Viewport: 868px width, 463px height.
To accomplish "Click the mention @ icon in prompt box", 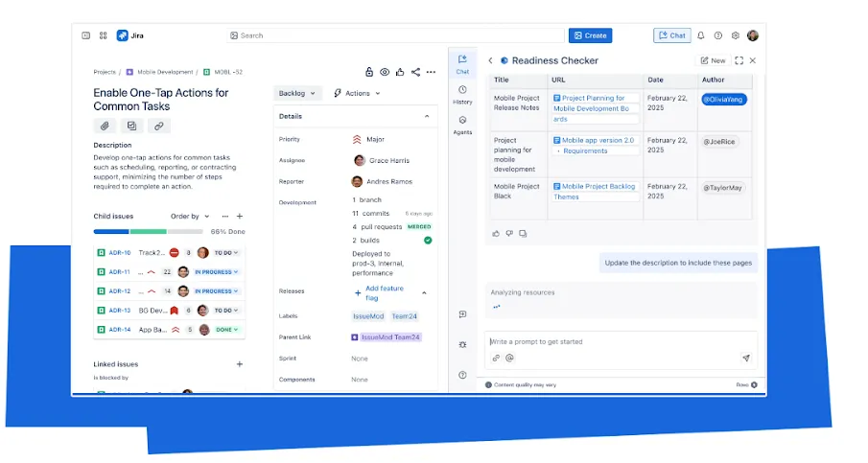I will (x=510, y=358).
